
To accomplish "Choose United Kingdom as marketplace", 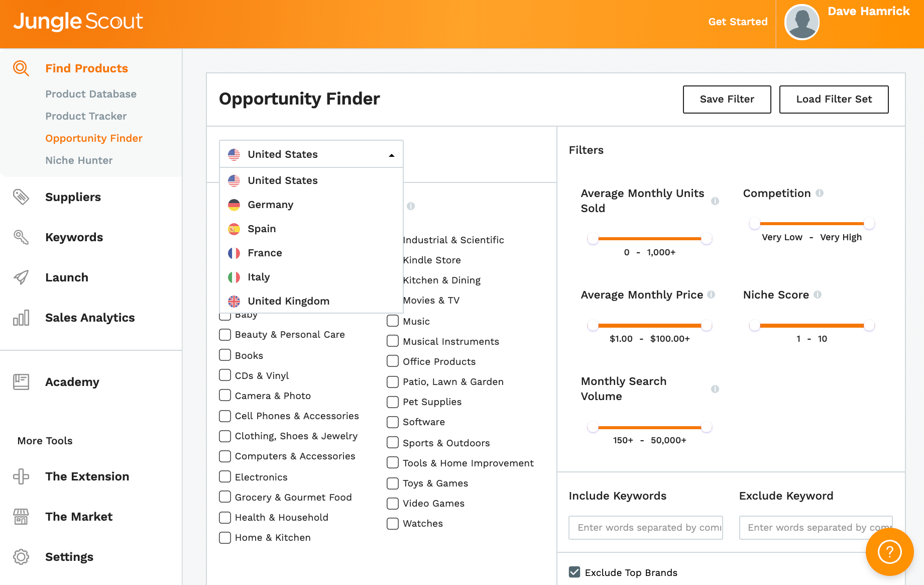I will click(288, 301).
